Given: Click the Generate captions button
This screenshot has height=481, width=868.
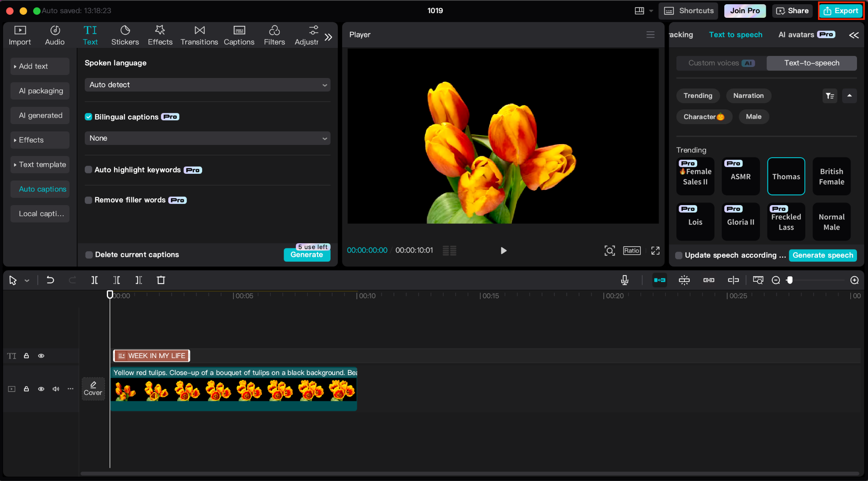Looking at the screenshot, I should point(306,254).
